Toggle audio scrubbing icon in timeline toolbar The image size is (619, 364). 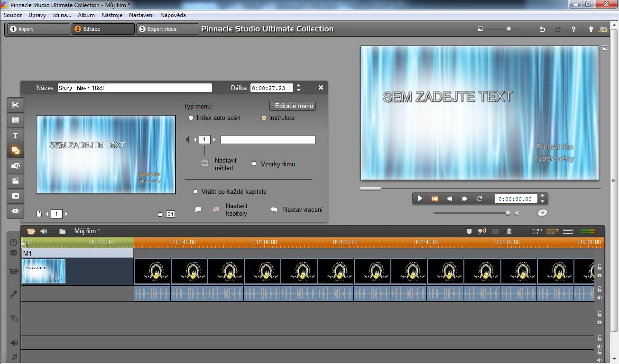482,231
